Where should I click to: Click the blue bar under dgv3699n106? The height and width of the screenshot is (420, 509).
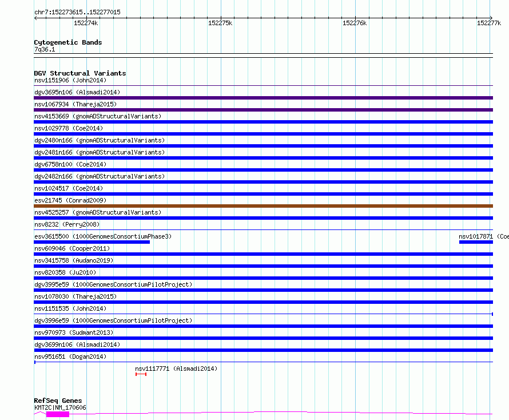click(263, 350)
